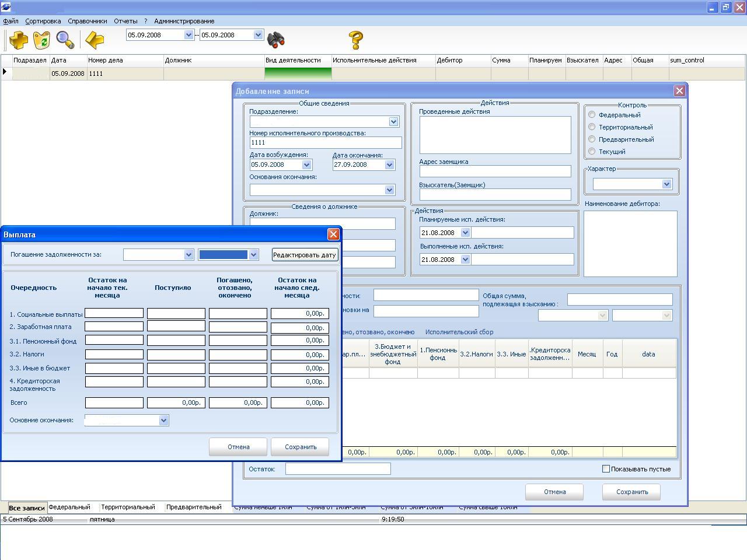The width and height of the screenshot is (747, 560).
Task: Click the green Вид деятельности cell
Action: [298, 73]
